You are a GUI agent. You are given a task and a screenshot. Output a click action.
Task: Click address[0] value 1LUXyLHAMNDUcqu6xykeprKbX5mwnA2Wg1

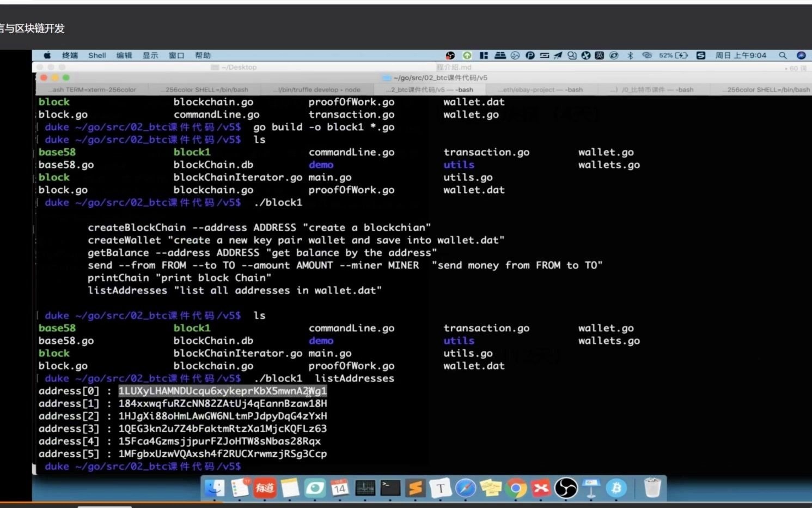coord(223,391)
